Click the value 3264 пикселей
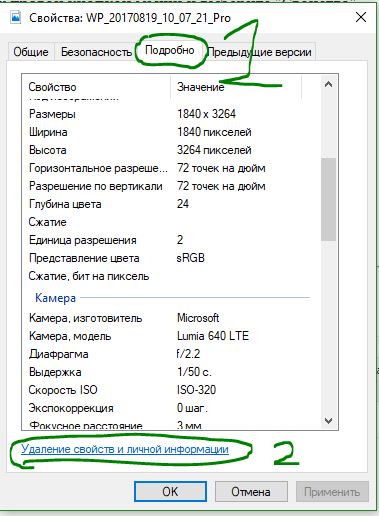 [214, 150]
